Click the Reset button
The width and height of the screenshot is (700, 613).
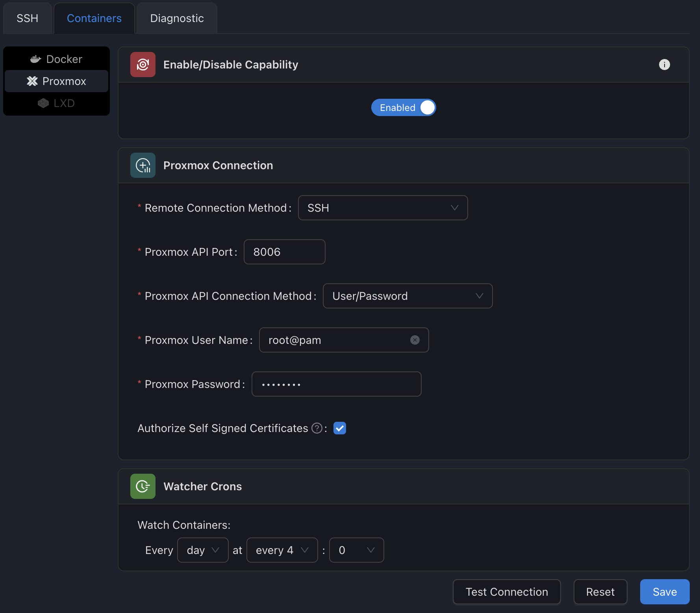pos(600,592)
